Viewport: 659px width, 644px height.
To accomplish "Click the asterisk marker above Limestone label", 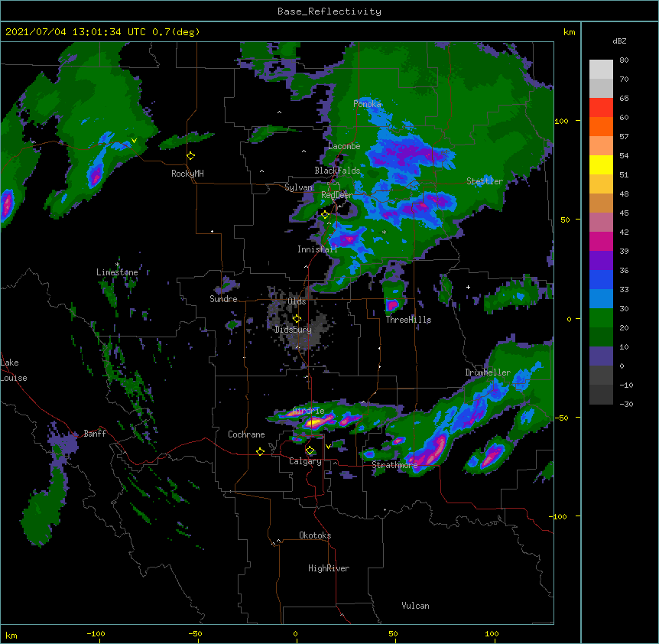I will point(117,265).
